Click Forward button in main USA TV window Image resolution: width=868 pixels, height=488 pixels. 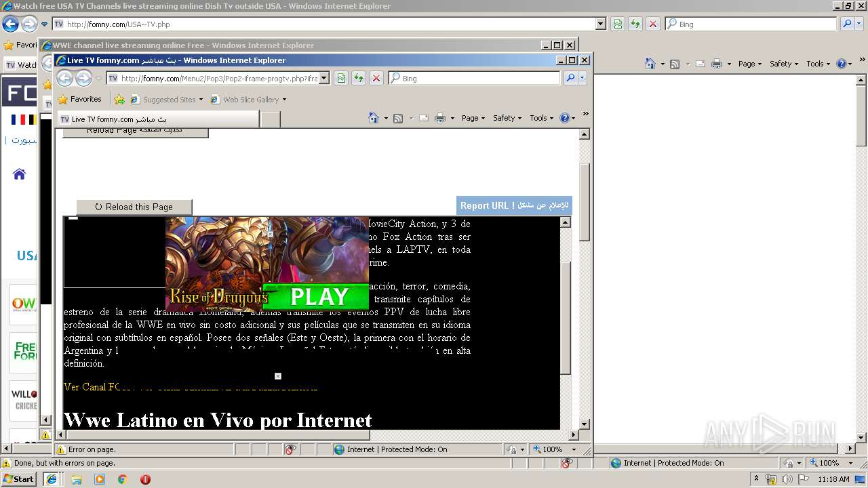pos(29,24)
